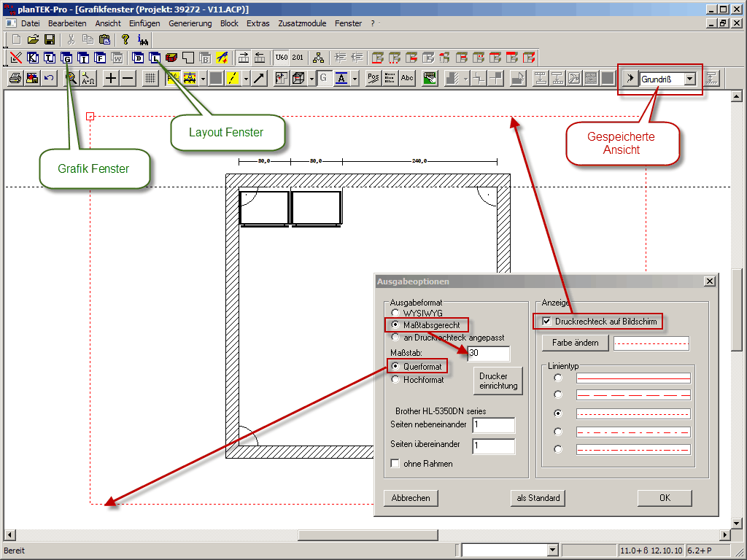Image resolution: width=747 pixels, height=560 pixels.
Task: Expand the 3D cube tool dropdown arrow
Action: [311, 79]
